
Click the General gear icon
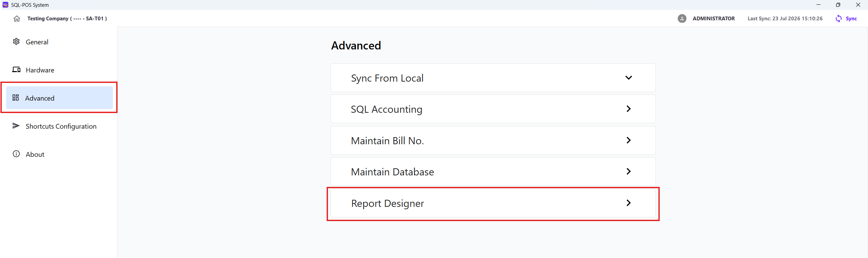tap(16, 42)
